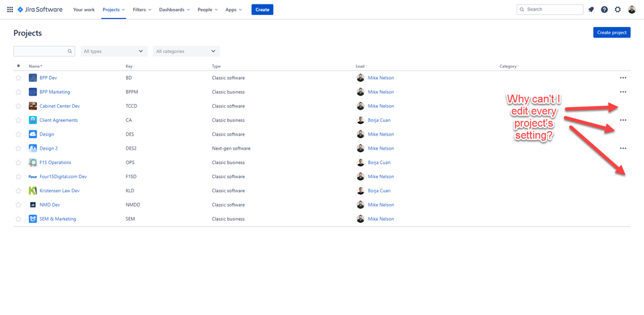The image size is (644, 315).
Task: Click the Design project avatar icon
Action: coord(33,134)
